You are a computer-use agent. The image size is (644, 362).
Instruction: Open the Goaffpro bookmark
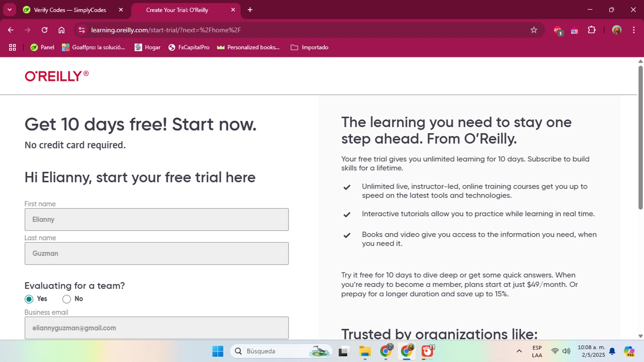(94, 48)
